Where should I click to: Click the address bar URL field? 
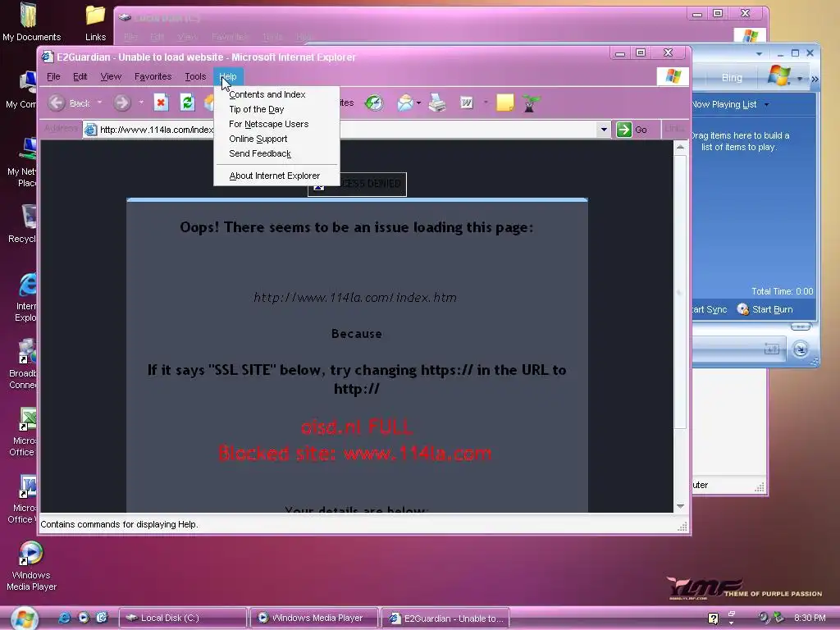[x=347, y=130]
